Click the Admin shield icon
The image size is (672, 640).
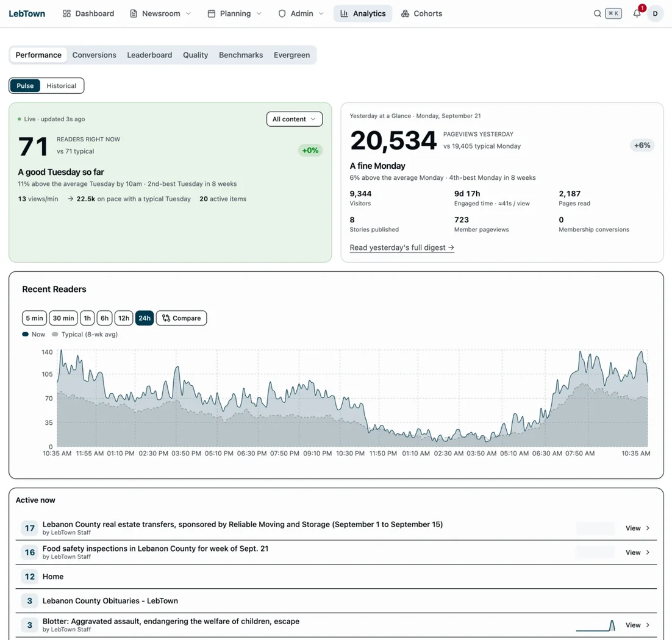[282, 13]
